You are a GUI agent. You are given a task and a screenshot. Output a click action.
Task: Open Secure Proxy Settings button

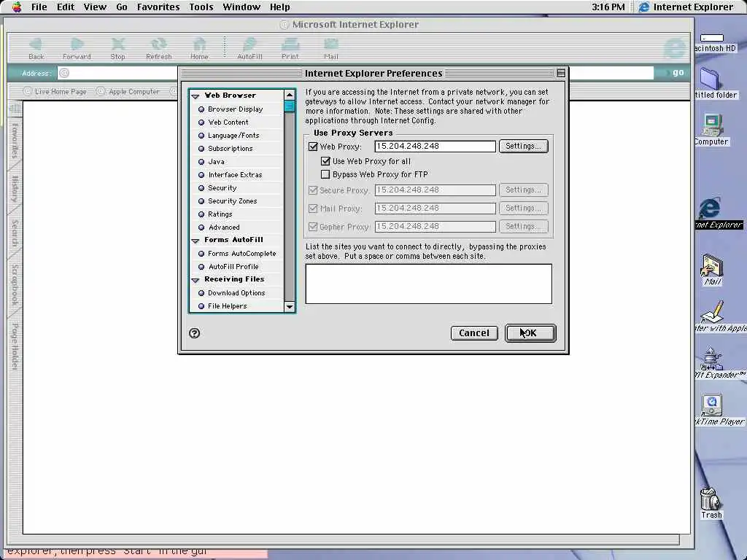pos(524,190)
